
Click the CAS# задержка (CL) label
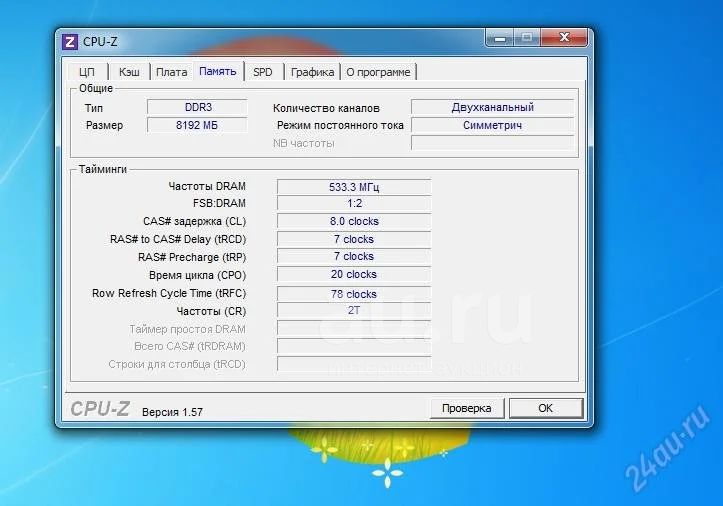(195, 221)
